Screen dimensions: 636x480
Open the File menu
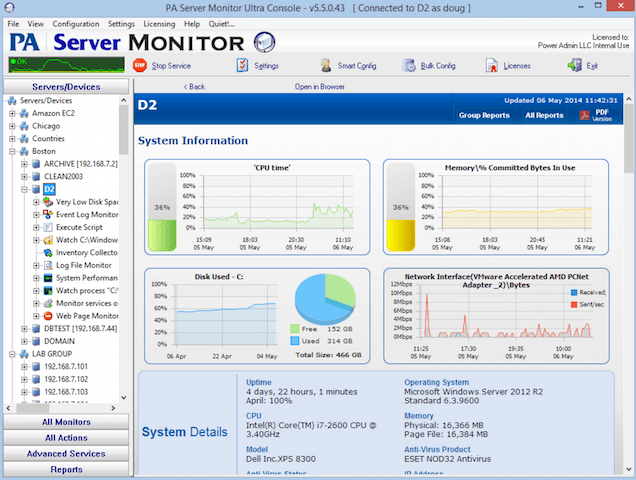[x=13, y=24]
